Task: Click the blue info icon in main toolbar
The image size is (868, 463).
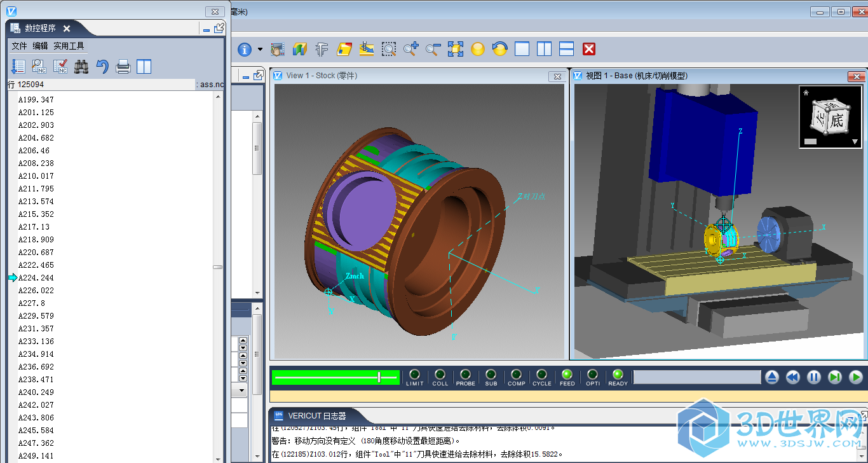Action: pyautogui.click(x=245, y=49)
